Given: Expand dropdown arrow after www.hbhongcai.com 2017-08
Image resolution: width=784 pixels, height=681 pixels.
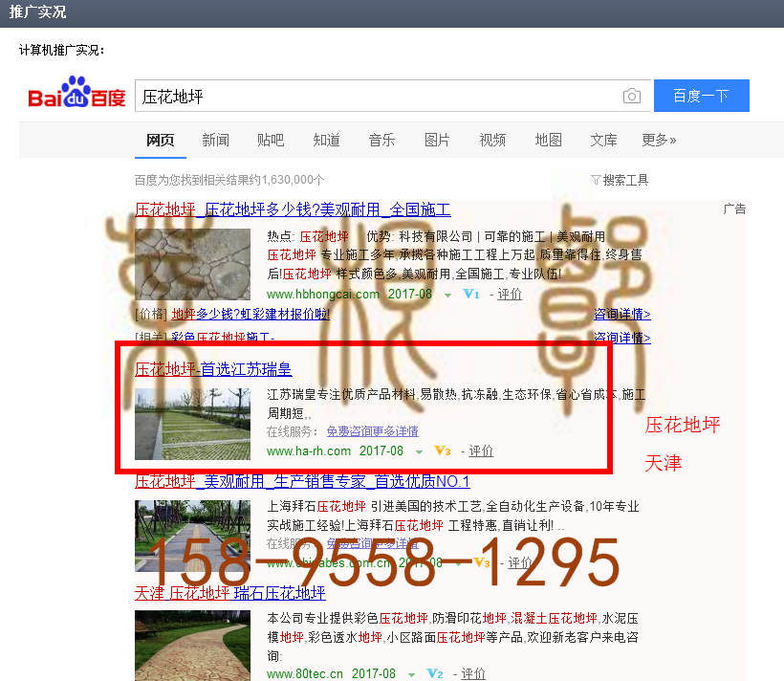Looking at the screenshot, I should pos(448,296).
